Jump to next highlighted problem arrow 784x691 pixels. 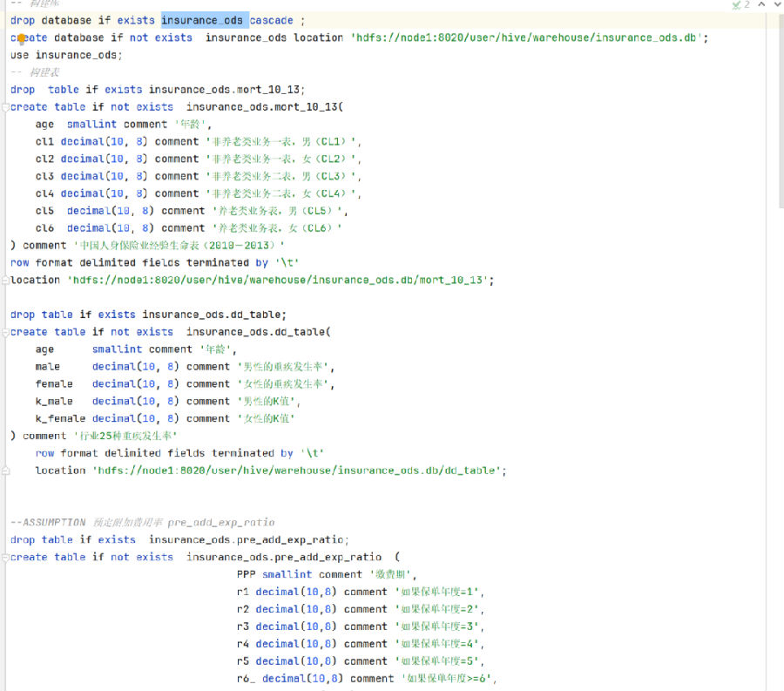(x=778, y=4)
